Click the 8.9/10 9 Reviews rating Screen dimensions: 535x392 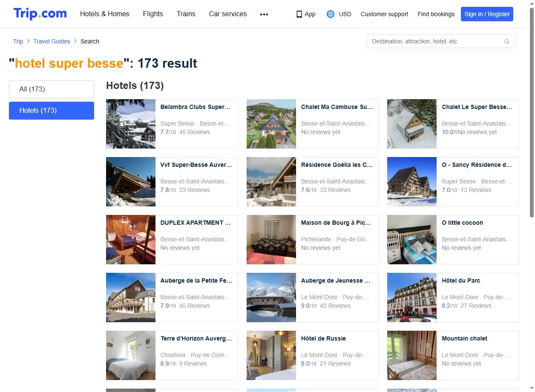click(183, 364)
